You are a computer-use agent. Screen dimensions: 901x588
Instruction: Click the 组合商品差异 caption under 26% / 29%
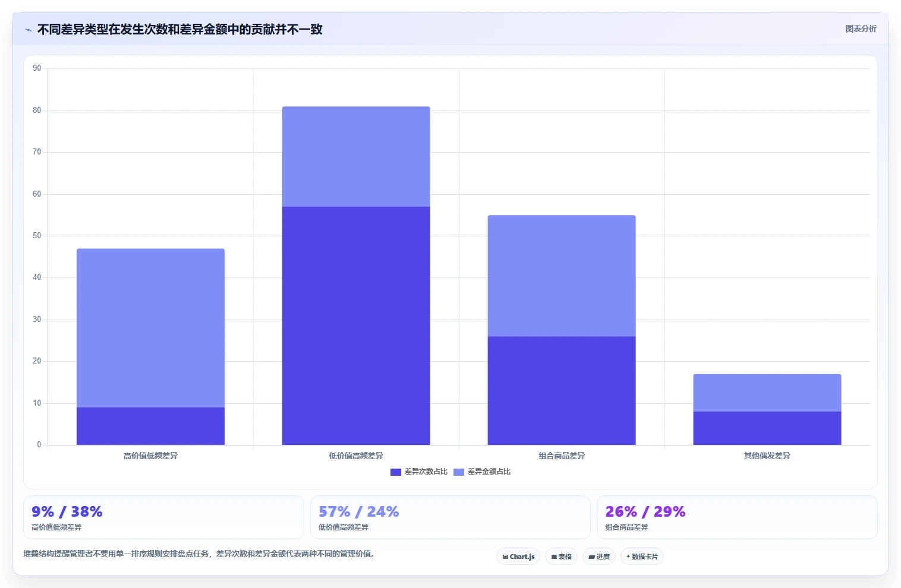point(626,527)
